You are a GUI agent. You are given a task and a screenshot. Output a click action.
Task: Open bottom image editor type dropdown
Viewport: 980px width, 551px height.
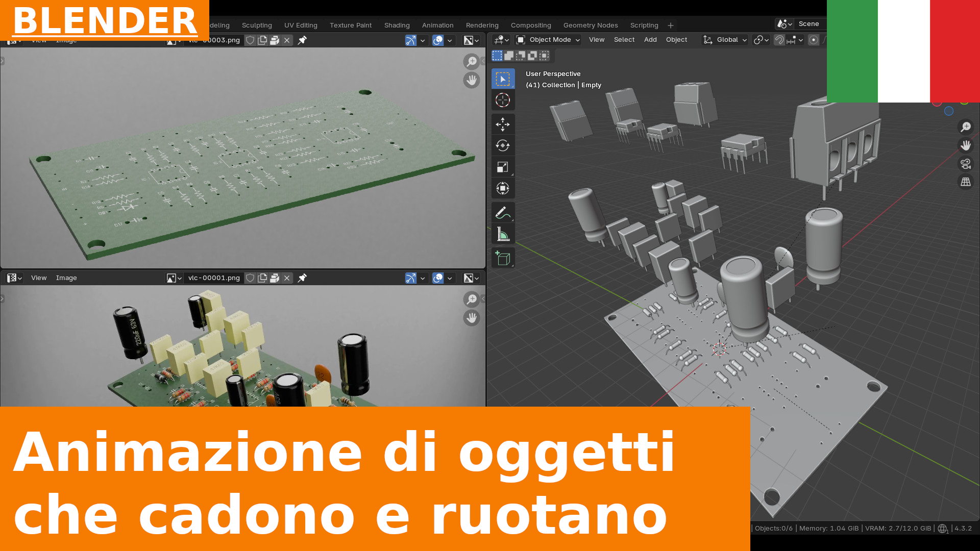(x=14, y=278)
